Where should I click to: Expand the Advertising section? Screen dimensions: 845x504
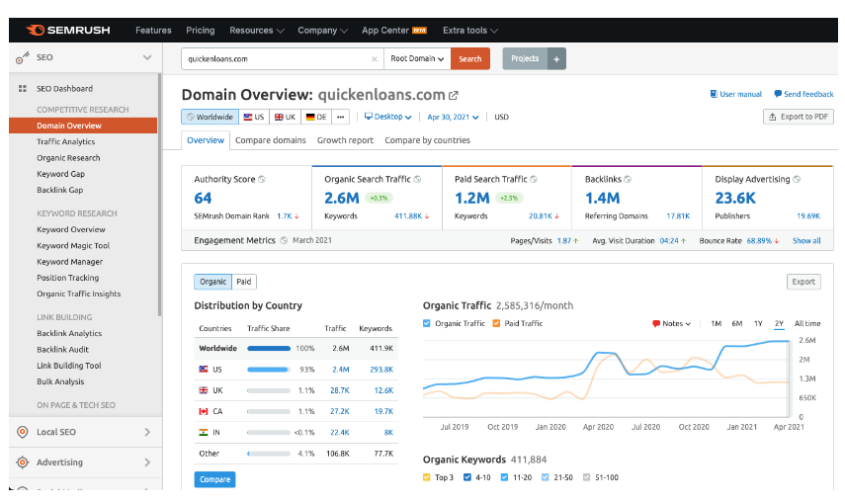pyautogui.click(x=147, y=462)
